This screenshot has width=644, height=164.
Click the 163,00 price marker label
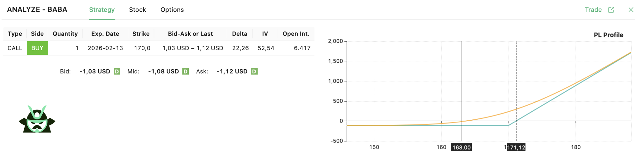pos(461,147)
